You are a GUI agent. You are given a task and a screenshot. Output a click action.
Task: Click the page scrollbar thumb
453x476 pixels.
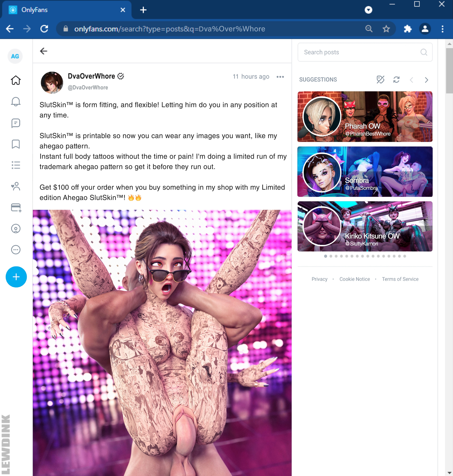click(x=449, y=71)
